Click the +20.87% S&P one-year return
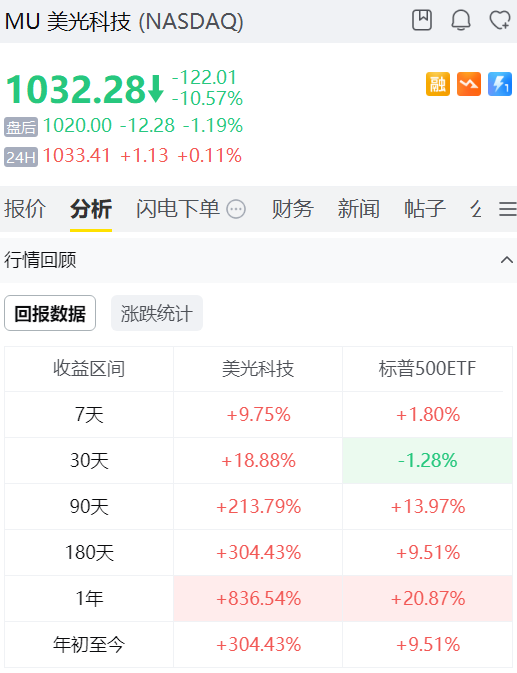 (428, 598)
